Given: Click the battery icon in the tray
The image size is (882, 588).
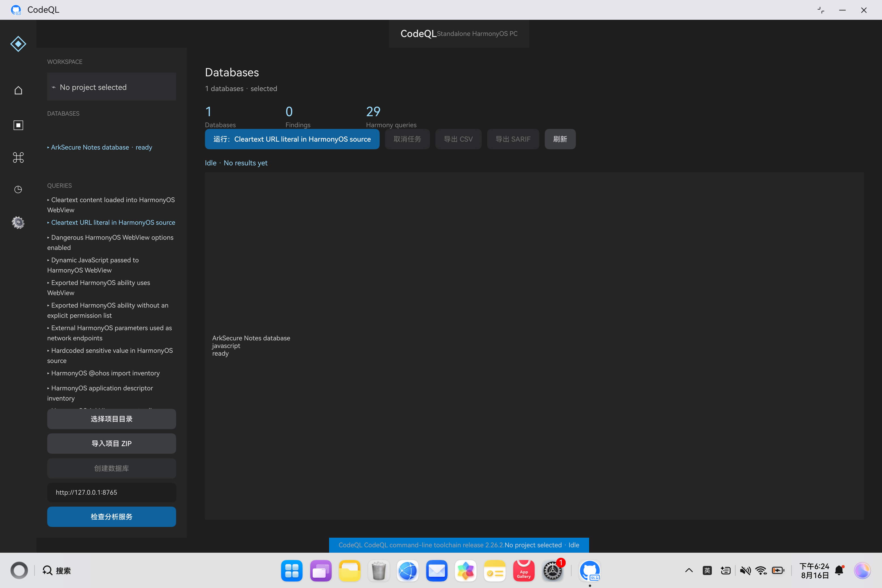Looking at the screenshot, I should (x=778, y=571).
